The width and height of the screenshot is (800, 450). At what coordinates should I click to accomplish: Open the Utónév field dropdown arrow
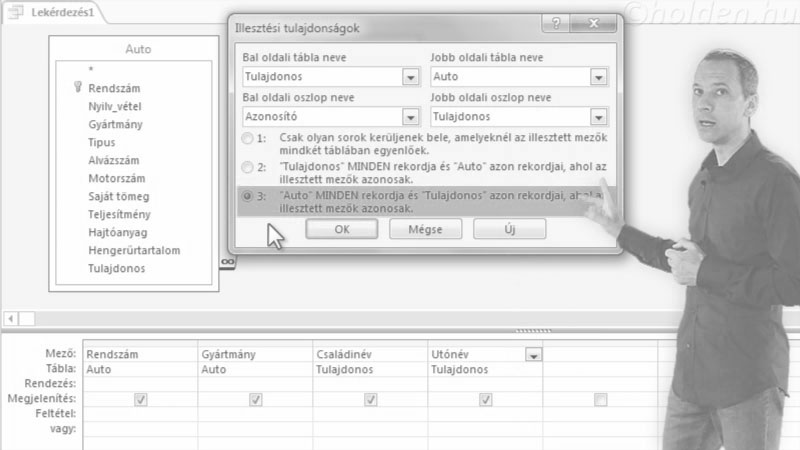point(533,354)
